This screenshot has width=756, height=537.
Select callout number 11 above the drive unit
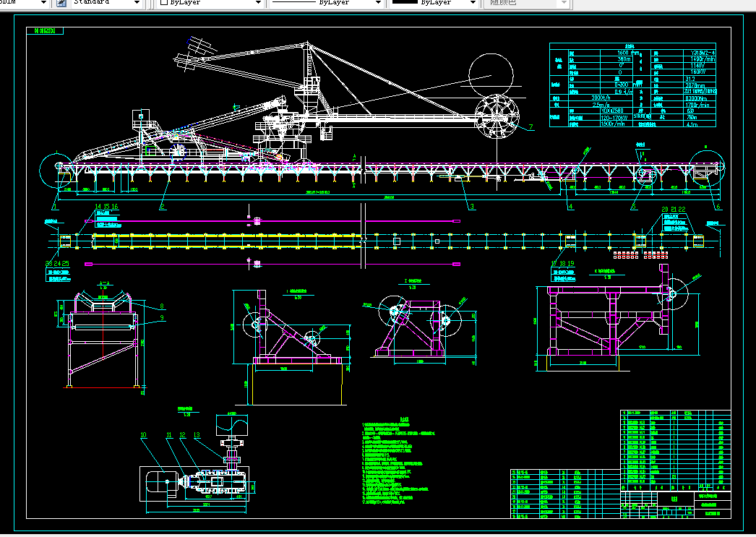(x=169, y=435)
